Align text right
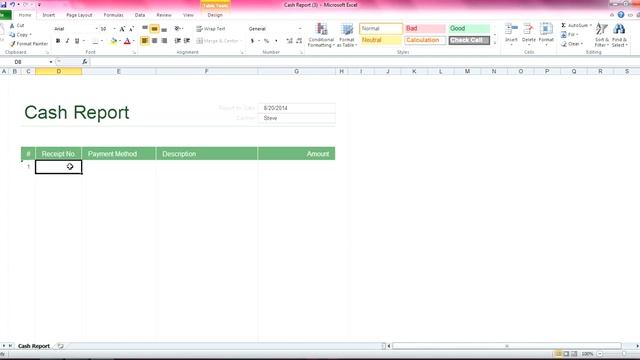 pos(164,41)
